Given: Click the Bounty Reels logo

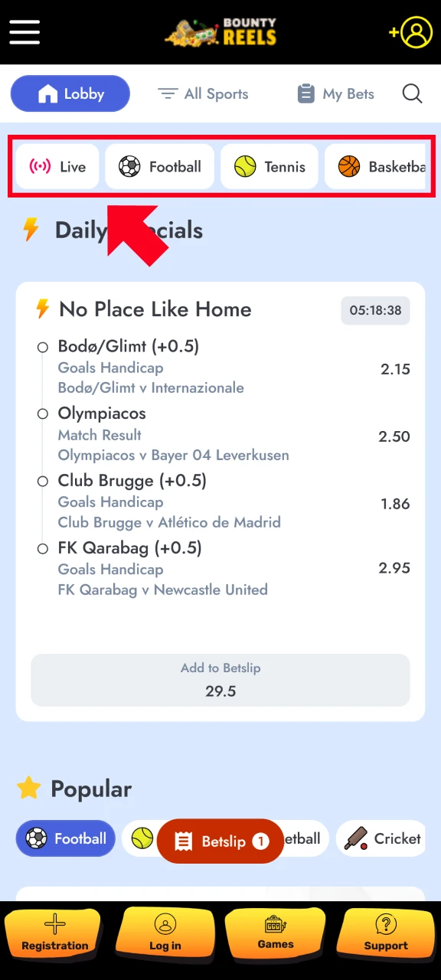Looking at the screenshot, I should [x=220, y=32].
